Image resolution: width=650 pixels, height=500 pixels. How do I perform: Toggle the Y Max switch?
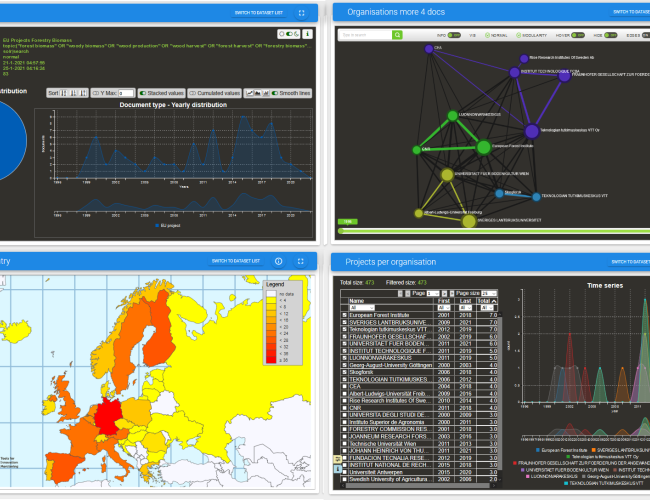(96, 93)
